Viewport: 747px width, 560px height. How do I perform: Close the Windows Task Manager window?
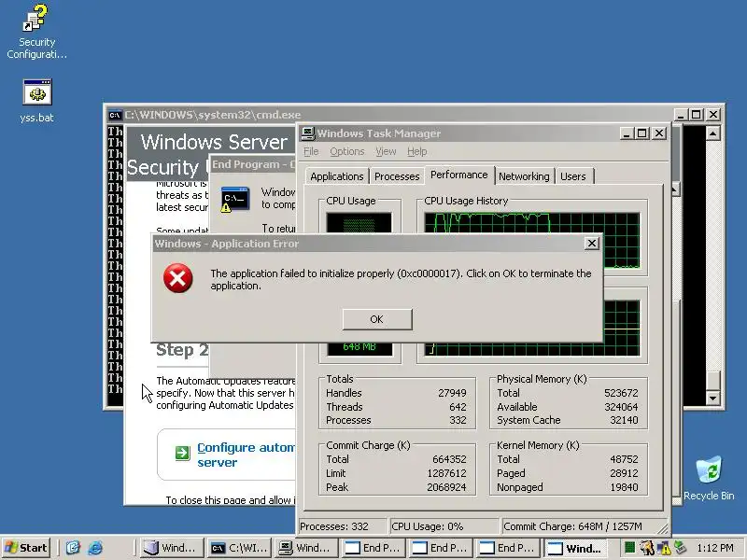click(659, 133)
